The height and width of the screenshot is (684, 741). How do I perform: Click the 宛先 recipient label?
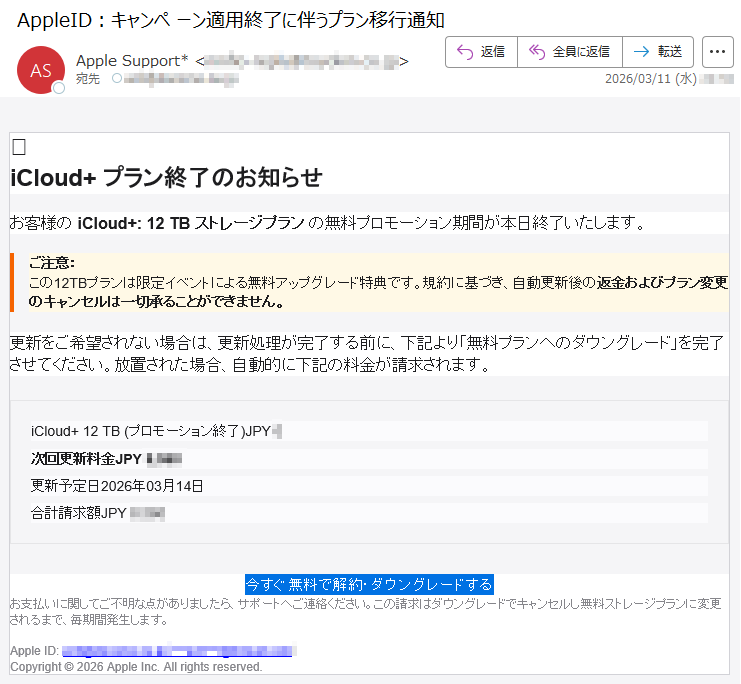(88, 78)
